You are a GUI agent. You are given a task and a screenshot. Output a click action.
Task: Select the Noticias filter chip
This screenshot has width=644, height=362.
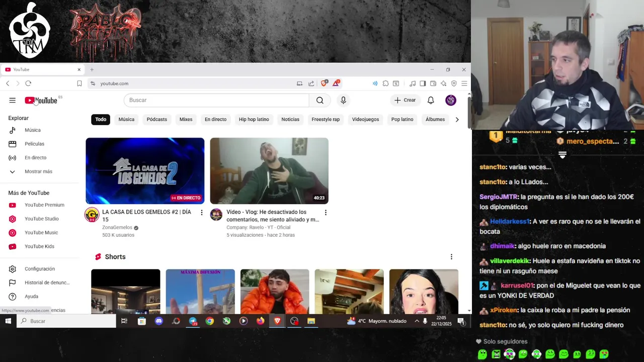point(290,119)
